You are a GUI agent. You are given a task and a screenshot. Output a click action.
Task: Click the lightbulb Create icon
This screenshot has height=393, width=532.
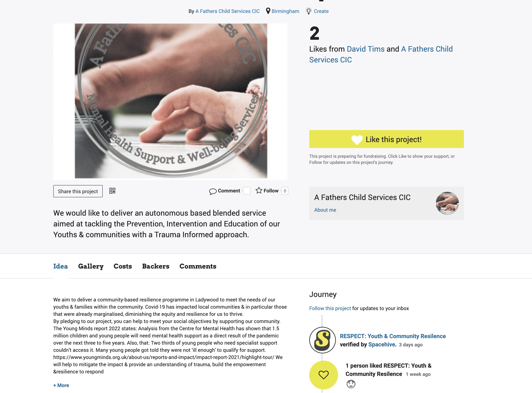(x=309, y=11)
